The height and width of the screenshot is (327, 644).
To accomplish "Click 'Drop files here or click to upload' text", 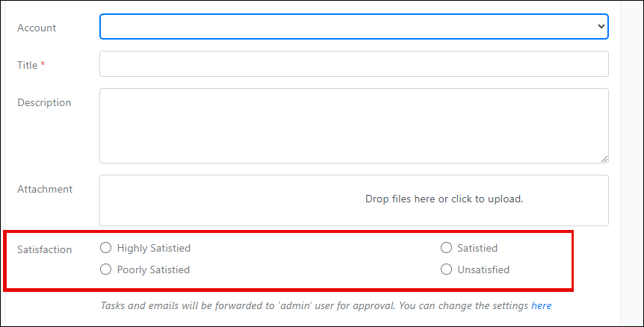I will 444,199.
